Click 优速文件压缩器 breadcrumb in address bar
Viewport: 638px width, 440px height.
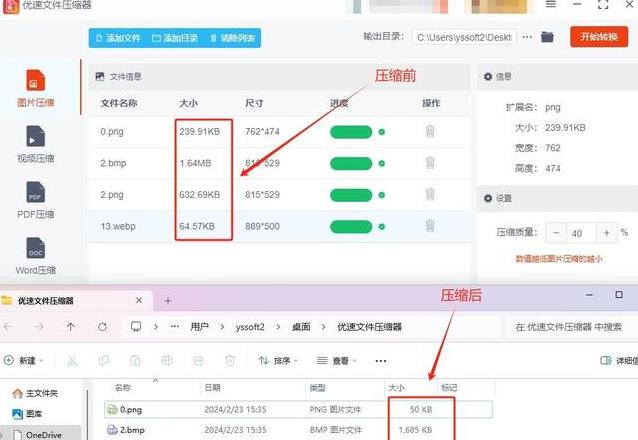(369, 327)
